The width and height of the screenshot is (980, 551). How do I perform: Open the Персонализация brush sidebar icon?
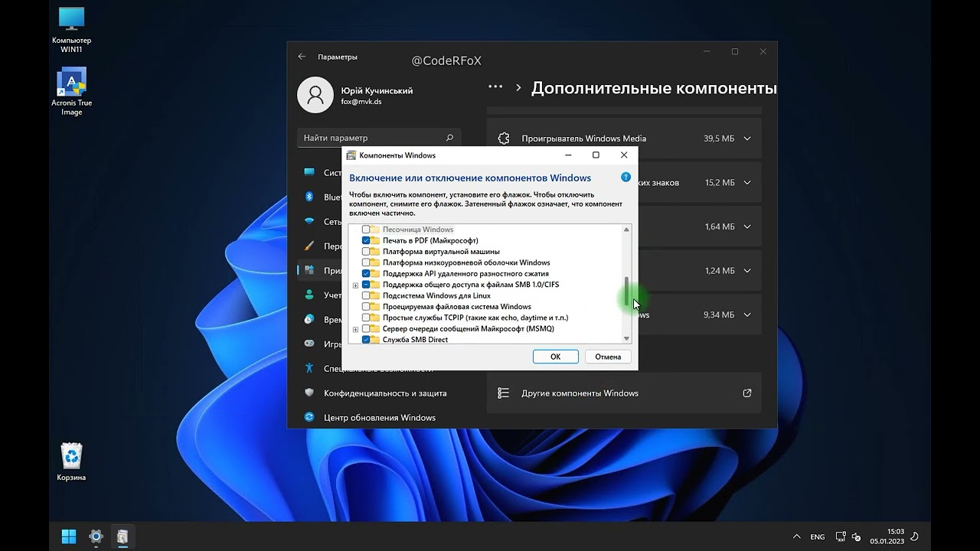point(309,246)
